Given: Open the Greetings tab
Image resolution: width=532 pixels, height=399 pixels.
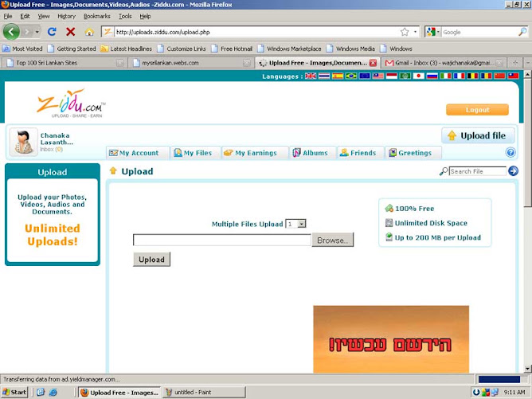Looking at the screenshot, I should (413, 153).
